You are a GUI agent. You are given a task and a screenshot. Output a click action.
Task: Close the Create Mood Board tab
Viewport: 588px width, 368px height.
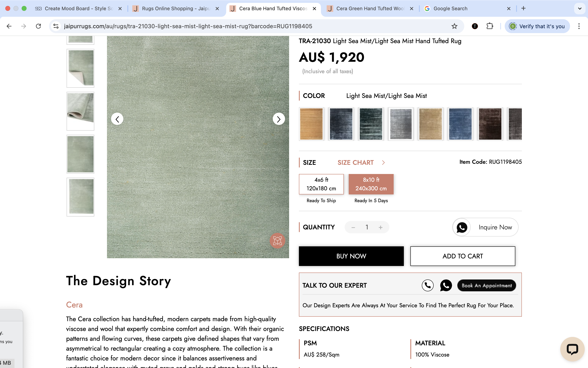pyautogui.click(x=120, y=9)
